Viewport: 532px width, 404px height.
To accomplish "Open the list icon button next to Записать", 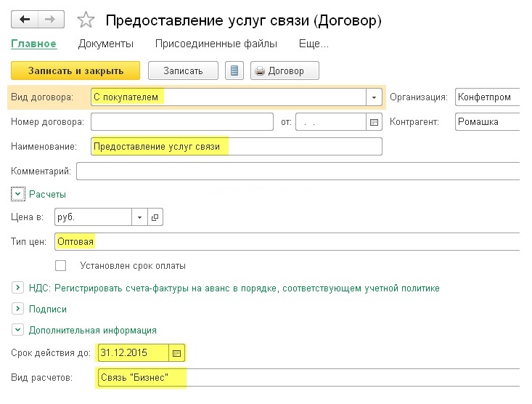I will tap(234, 70).
